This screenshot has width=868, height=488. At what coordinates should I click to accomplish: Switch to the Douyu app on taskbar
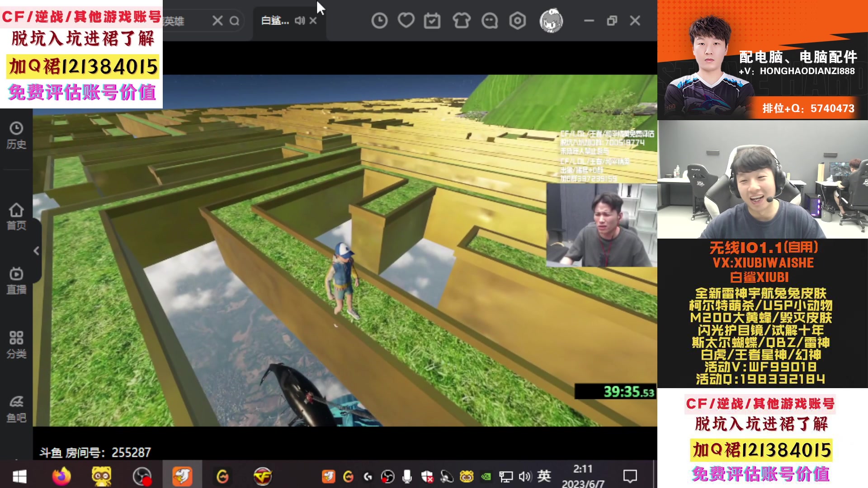tap(182, 476)
